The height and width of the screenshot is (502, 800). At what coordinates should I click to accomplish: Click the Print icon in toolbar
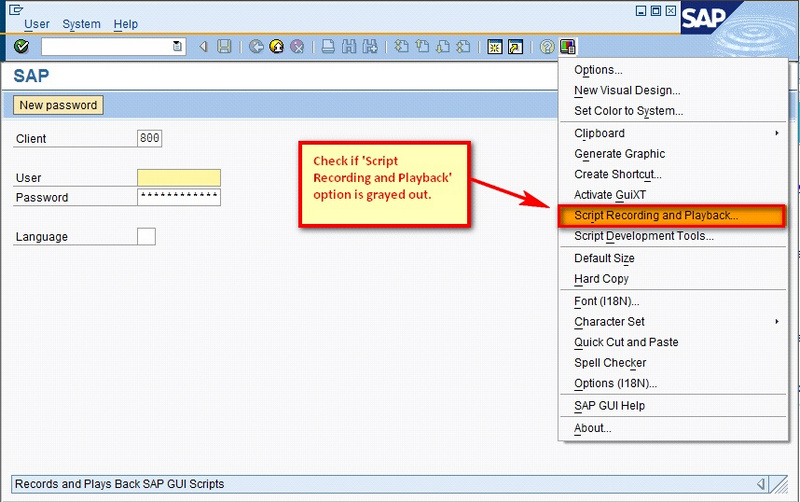tap(328, 47)
